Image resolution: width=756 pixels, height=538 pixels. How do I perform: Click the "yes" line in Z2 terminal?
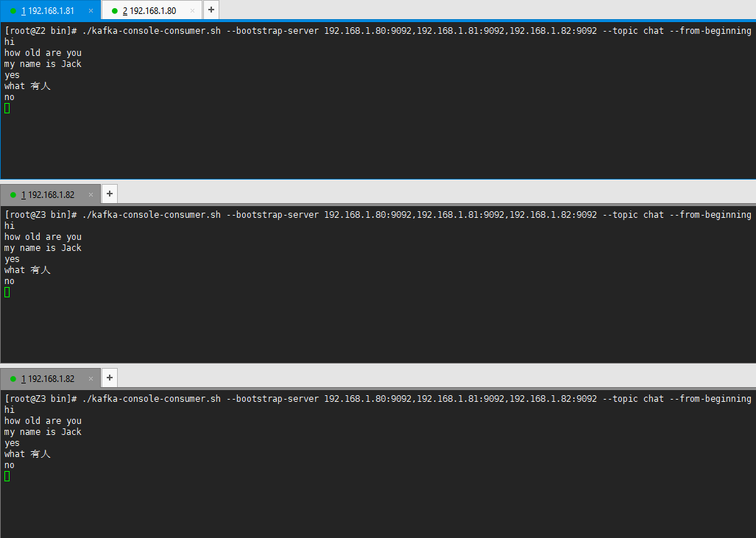click(x=12, y=75)
